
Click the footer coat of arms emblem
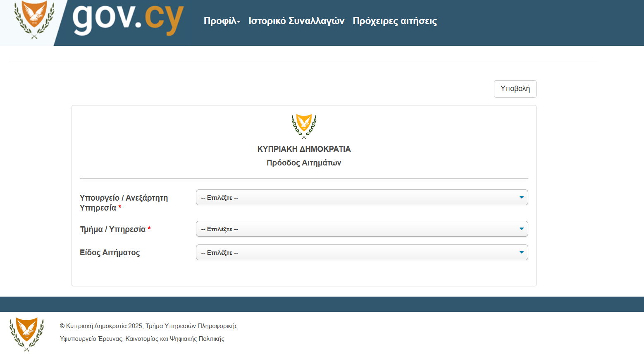(27, 334)
